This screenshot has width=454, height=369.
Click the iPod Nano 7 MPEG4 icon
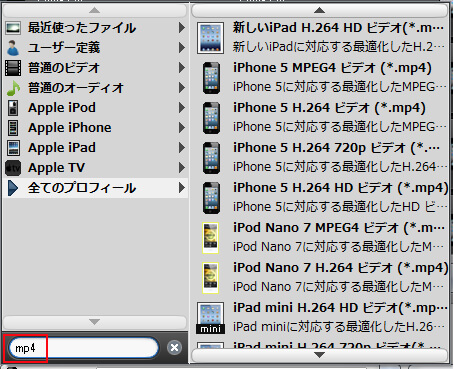click(x=210, y=238)
